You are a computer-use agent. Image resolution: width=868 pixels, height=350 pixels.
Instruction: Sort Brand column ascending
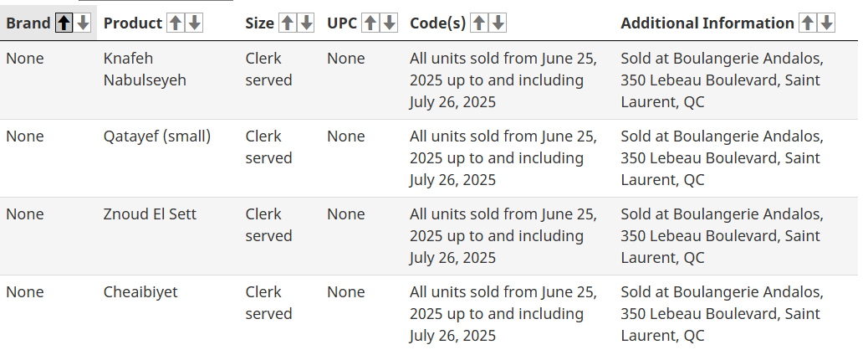(64, 23)
